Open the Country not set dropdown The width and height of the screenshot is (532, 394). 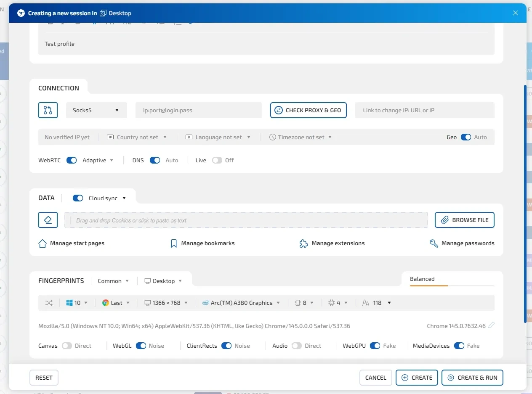[137, 137]
